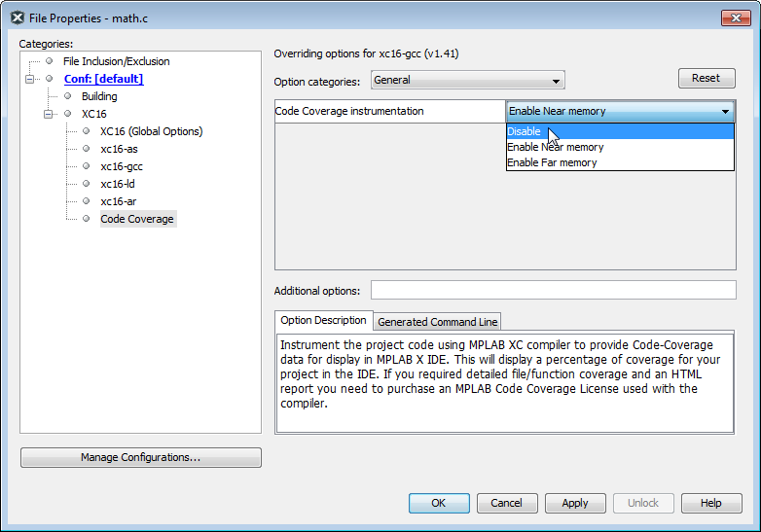
Task: Collapse the Conf: [default] tree node
Action: pyautogui.click(x=29, y=79)
